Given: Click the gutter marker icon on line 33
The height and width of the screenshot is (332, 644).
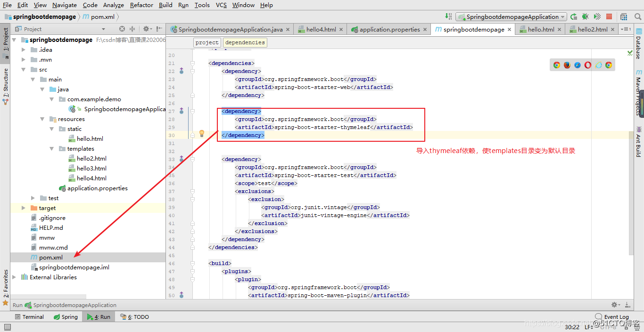Looking at the screenshot, I should coord(182,159).
